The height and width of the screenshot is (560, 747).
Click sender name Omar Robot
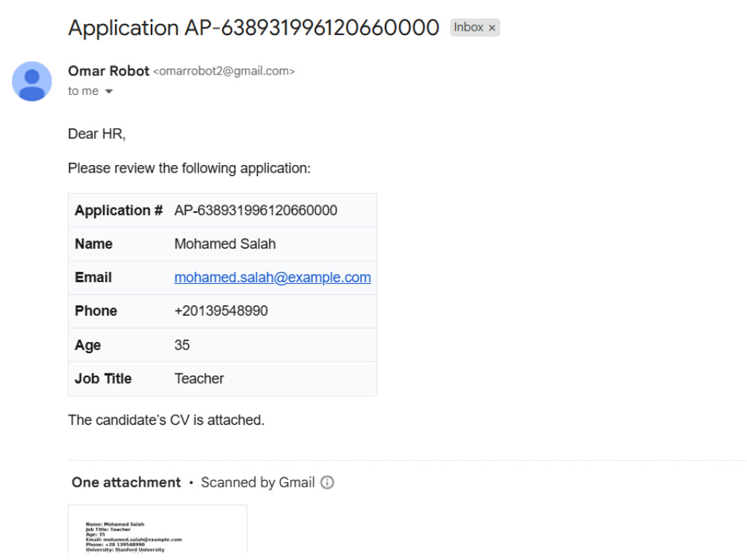[x=108, y=71]
